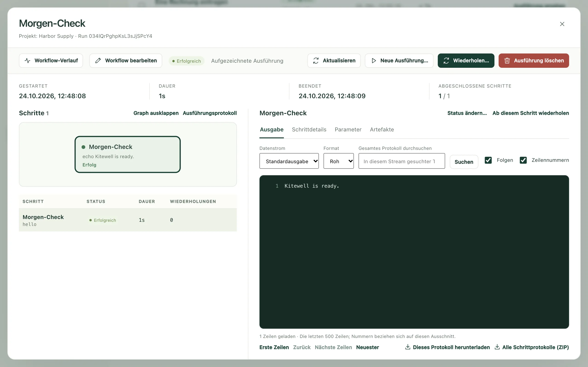
Task: Focus the protocol search input field
Action: point(402,161)
